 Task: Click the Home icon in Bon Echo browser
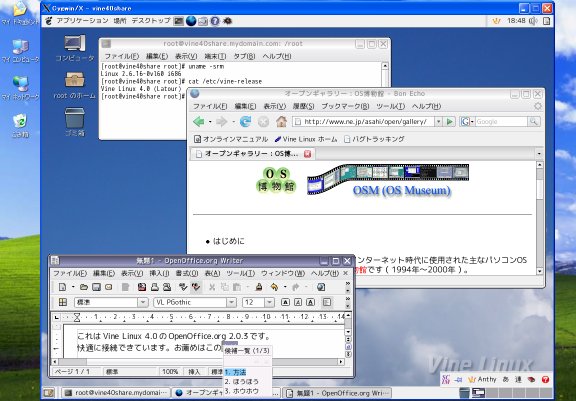point(281,122)
